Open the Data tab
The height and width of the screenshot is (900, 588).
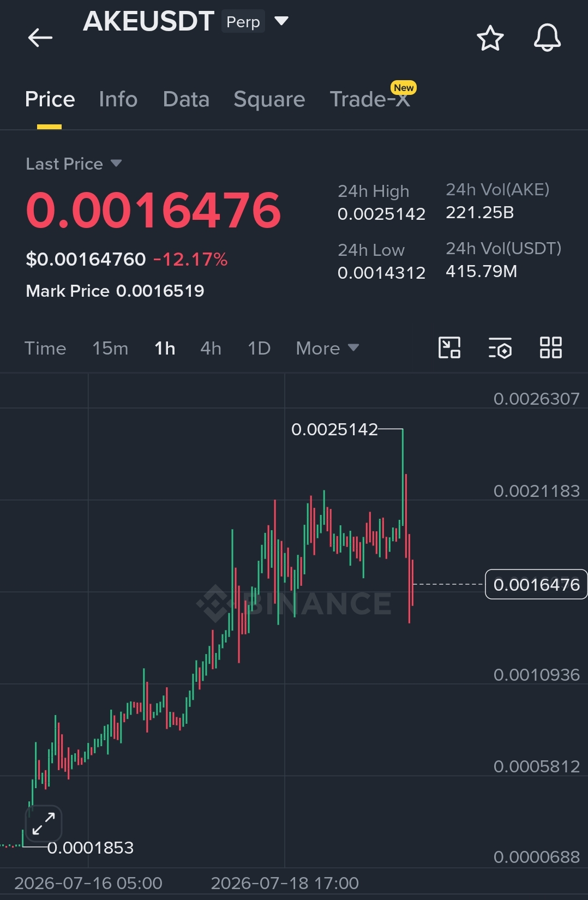coord(186,99)
